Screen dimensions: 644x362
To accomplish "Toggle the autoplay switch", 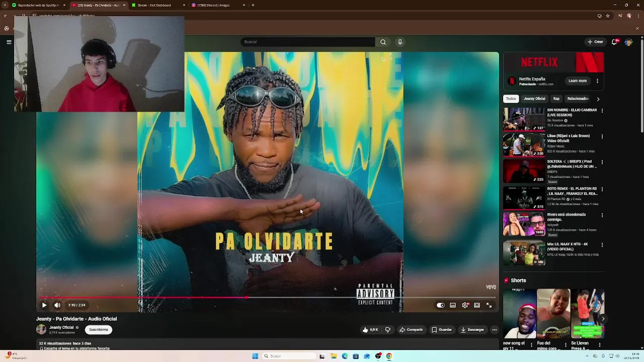I will (441, 305).
